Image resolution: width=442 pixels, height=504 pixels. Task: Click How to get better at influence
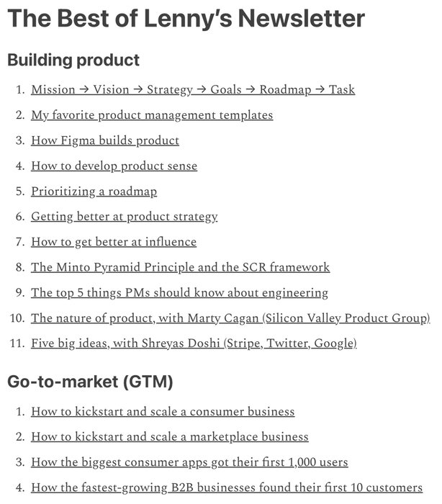(x=113, y=242)
